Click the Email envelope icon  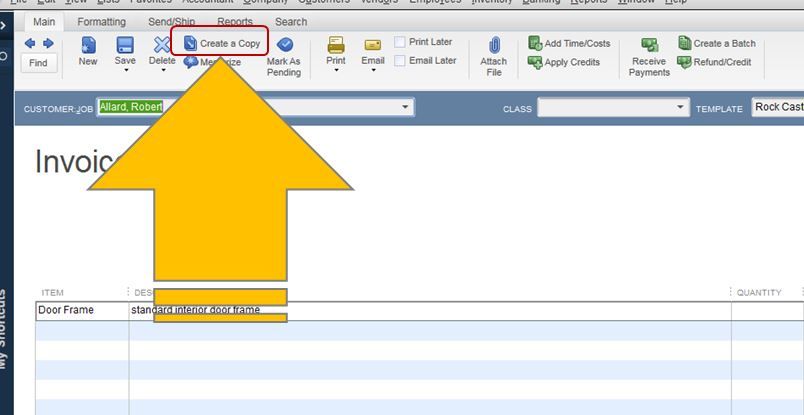click(x=373, y=46)
